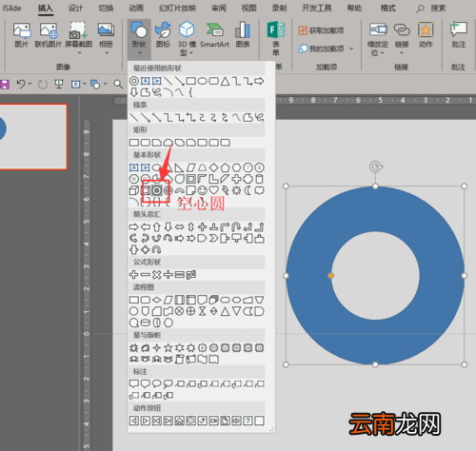Select the five-point star shape

pos(168,348)
